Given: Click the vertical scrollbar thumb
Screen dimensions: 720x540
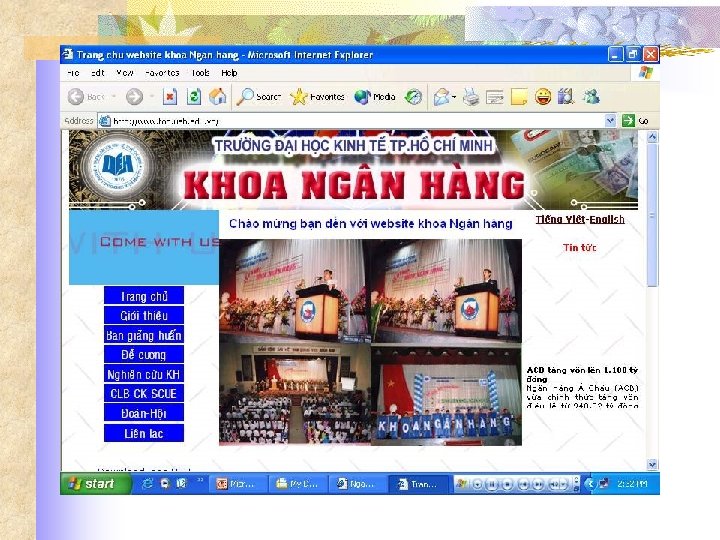Looking at the screenshot, I should point(652,215).
